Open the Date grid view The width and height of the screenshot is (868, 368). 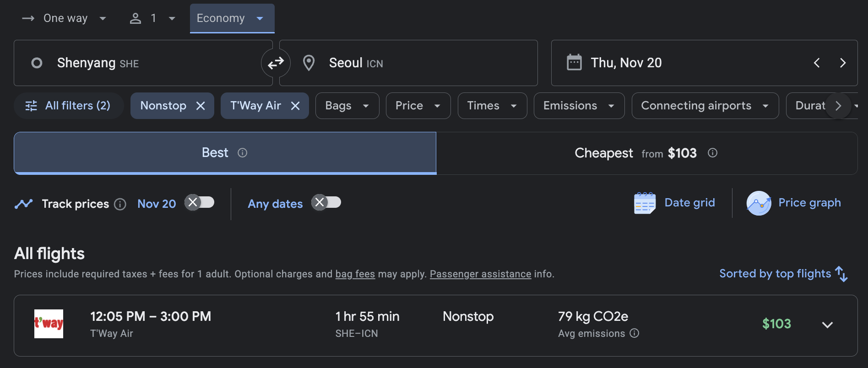[675, 203]
